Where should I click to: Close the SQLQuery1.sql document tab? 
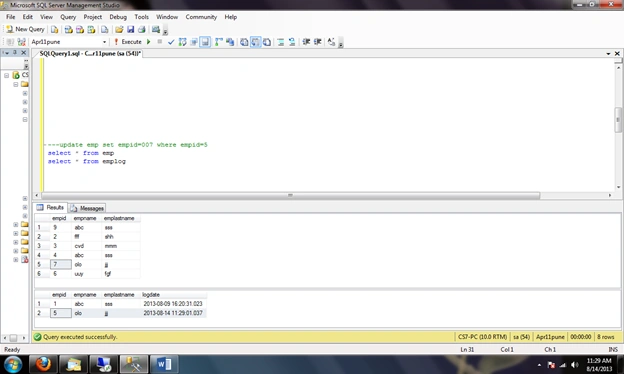click(617, 53)
